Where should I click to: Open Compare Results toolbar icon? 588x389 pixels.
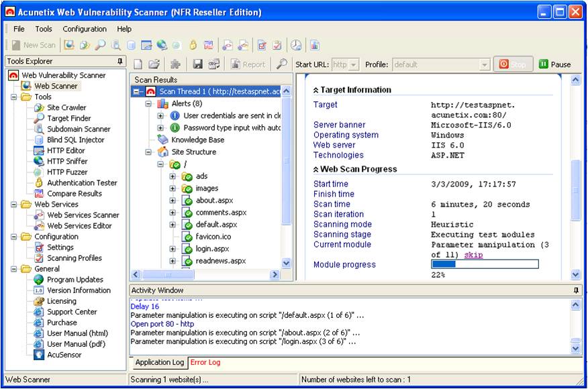click(209, 46)
